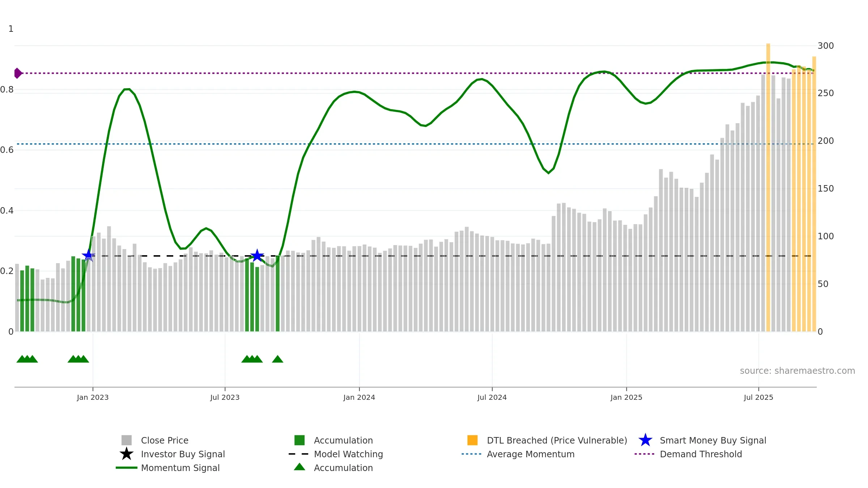This screenshot has width=868, height=488.
Task: Click the 300 right-axis price label
Action: click(826, 46)
